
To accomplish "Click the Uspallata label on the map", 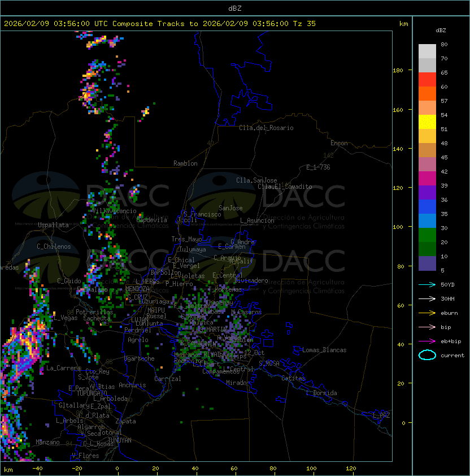I will [x=53, y=225].
